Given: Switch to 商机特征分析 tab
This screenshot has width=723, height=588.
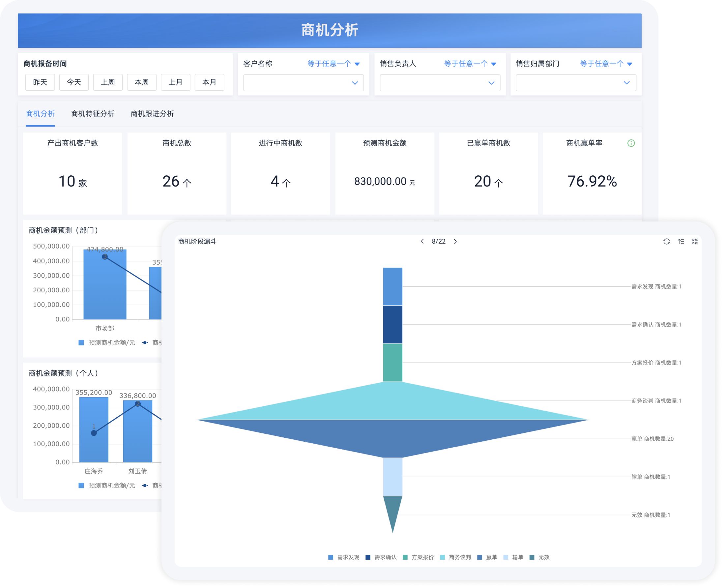Looking at the screenshot, I should pyautogui.click(x=93, y=114).
